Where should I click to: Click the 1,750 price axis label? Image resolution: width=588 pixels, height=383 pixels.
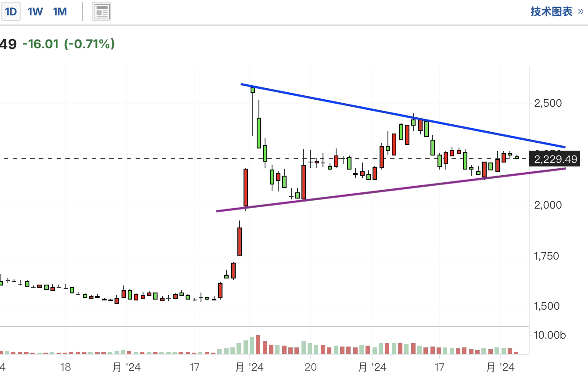coord(547,256)
